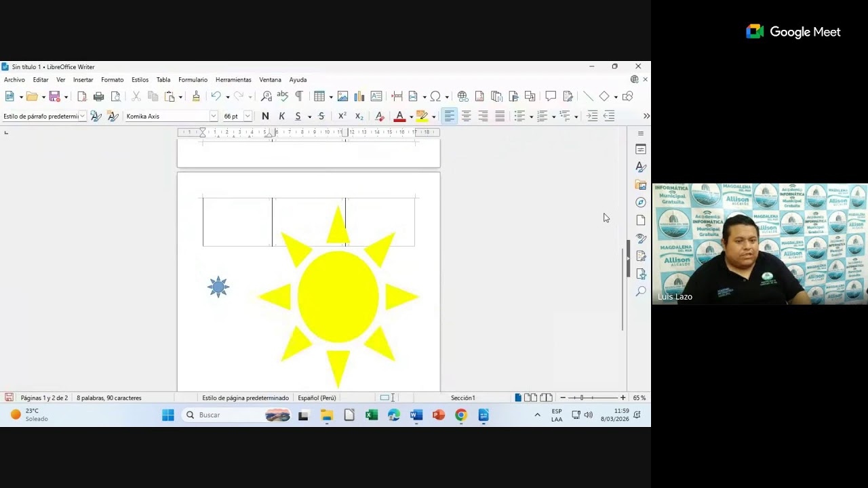Click the Insert Hyperlink globe icon

pyautogui.click(x=462, y=96)
